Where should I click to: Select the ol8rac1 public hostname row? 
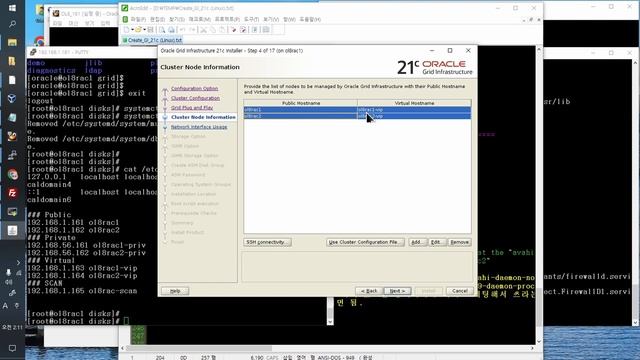pyautogui.click(x=300, y=110)
